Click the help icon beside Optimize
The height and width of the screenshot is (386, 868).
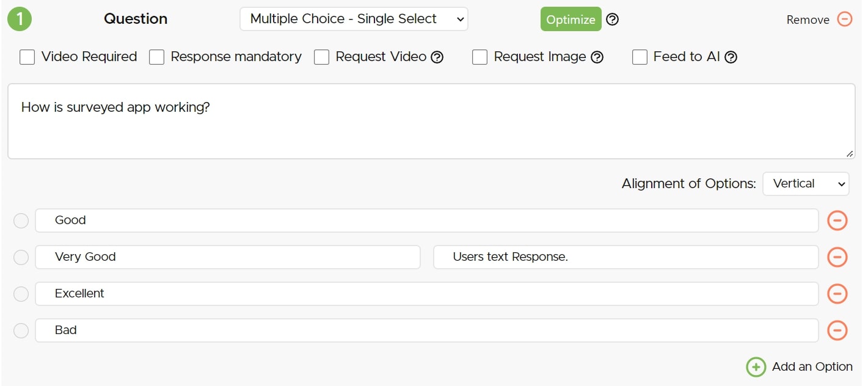(x=612, y=20)
